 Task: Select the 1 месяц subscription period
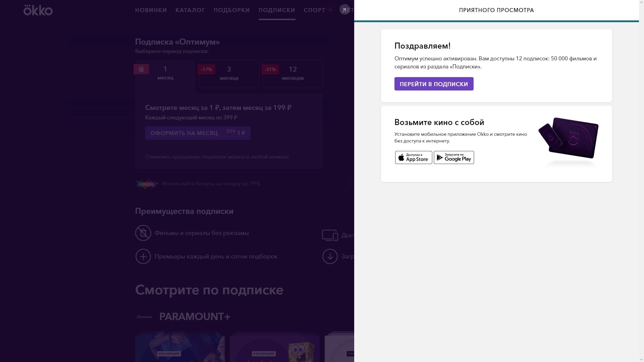coord(165,74)
